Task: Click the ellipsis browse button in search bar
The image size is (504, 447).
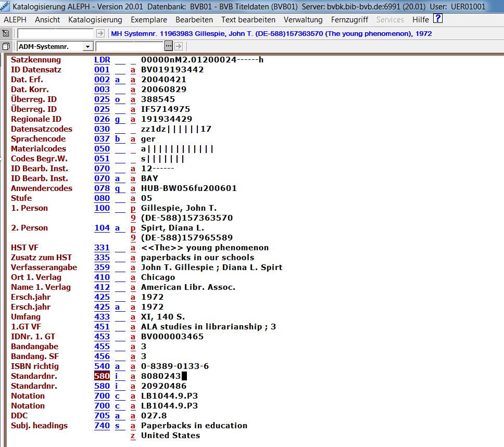Action: tap(169, 47)
